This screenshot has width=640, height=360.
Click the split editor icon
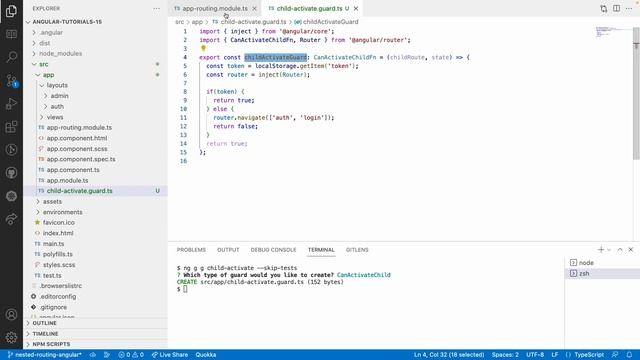click(x=616, y=9)
